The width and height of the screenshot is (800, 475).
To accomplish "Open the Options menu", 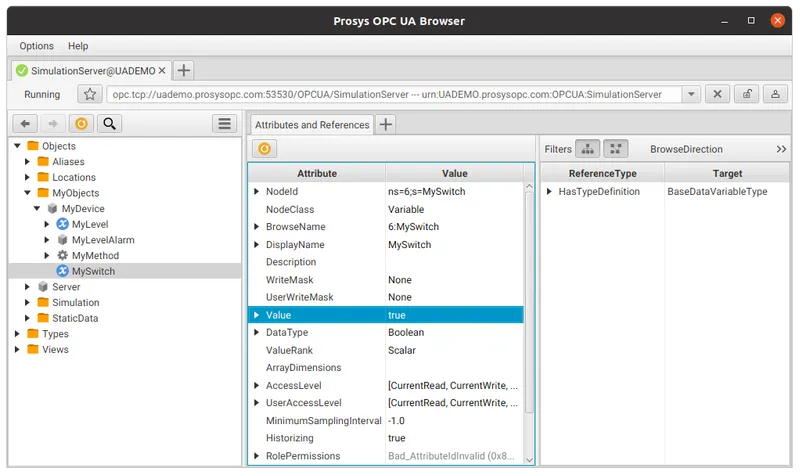I will [36, 46].
